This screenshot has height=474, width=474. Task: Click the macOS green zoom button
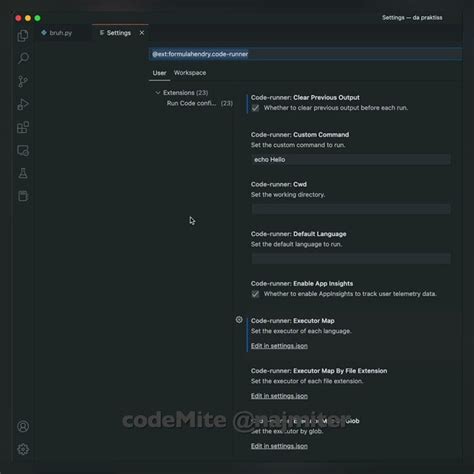38,18
